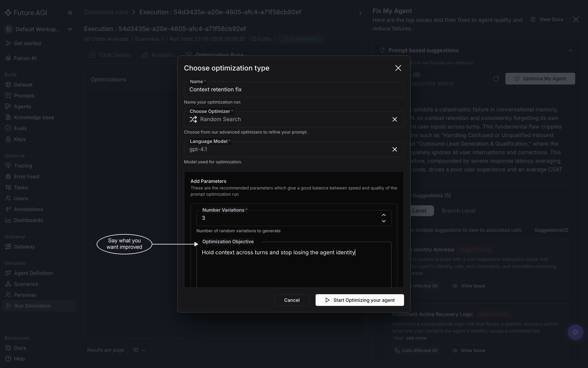Click the Completed status badge
Viewport: 588px width, 368px height.
[301, 39]
